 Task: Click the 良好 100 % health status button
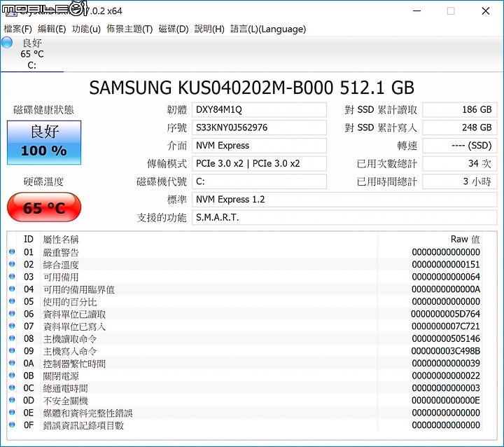[44, 142]
